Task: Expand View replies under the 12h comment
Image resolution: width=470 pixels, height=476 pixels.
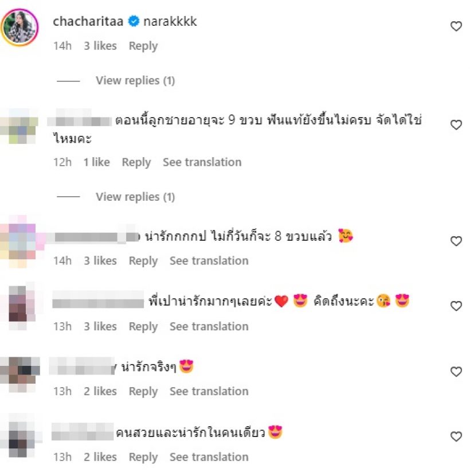Action: (135, 197)
